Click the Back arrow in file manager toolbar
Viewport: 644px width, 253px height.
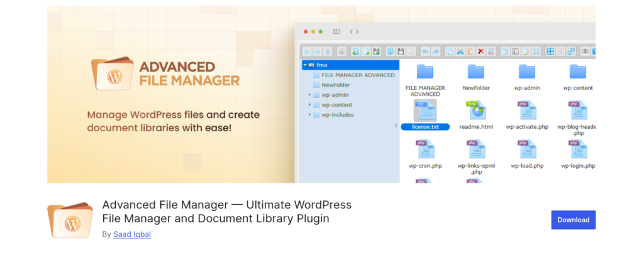pyautogui.click(x=307, y=51)
